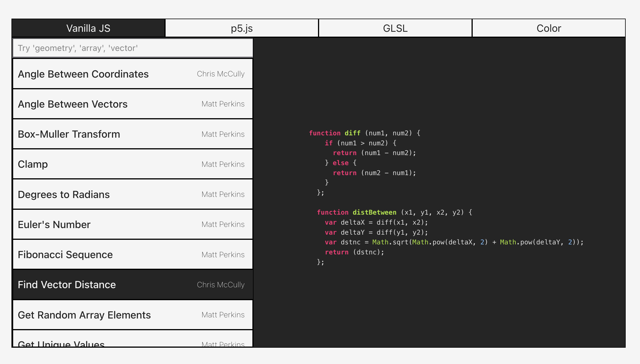Open the p5.js tab
640x364 pixels.
242,28
